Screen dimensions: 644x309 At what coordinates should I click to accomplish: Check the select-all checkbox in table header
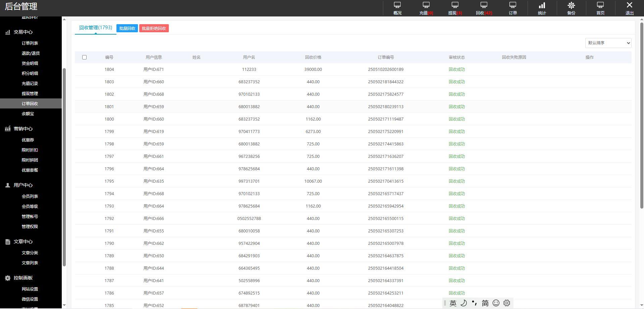[84, 57]
